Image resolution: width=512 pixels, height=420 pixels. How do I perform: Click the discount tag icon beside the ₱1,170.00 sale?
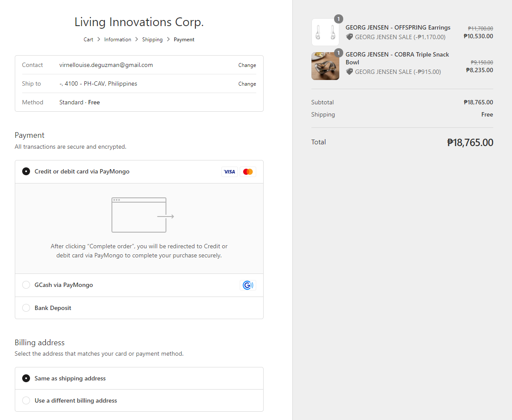349,37
